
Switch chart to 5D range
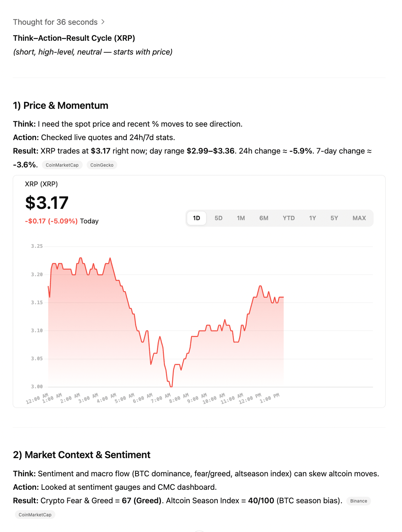218,218
